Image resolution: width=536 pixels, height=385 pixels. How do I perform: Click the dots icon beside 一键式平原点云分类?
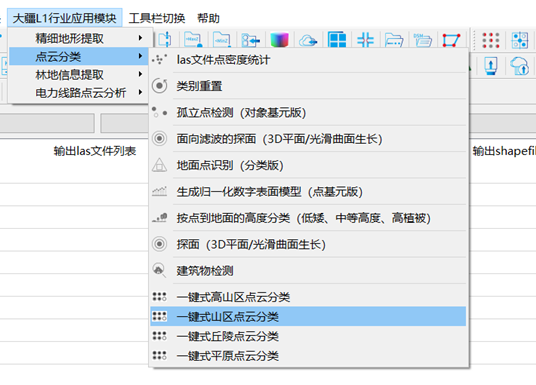159,355
